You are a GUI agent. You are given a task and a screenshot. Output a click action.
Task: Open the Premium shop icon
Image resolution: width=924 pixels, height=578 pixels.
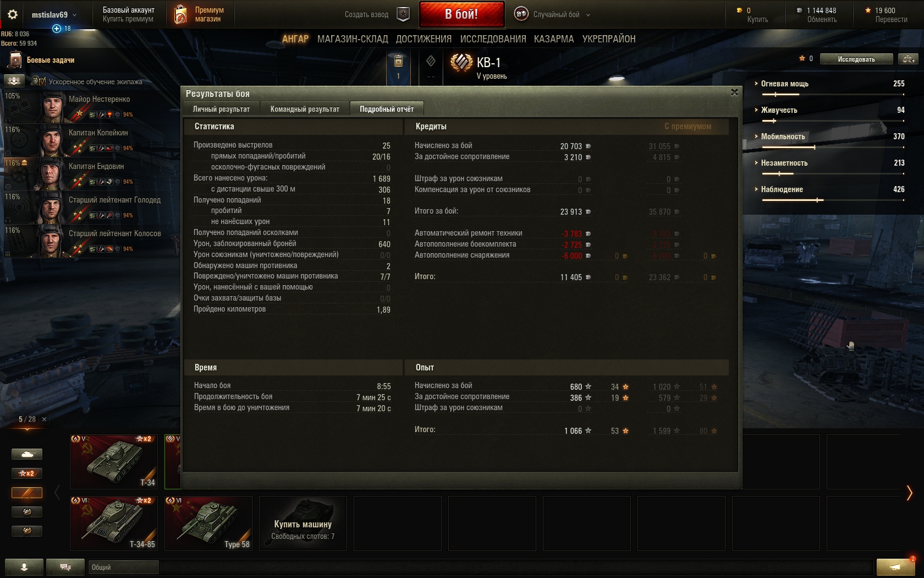[x=180, y=15]
